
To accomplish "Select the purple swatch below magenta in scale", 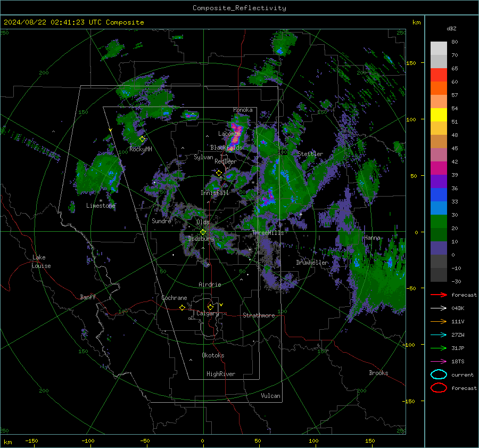I will [x=439, y=182].
